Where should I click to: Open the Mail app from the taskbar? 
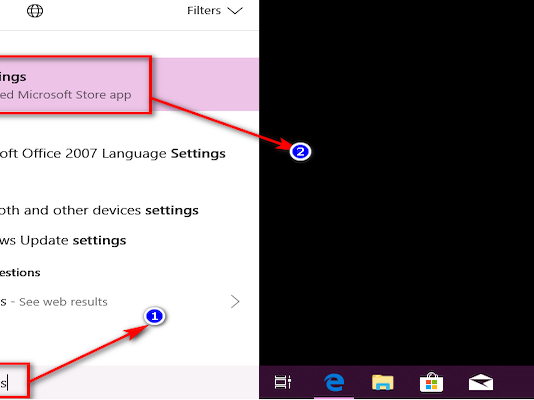481,382
